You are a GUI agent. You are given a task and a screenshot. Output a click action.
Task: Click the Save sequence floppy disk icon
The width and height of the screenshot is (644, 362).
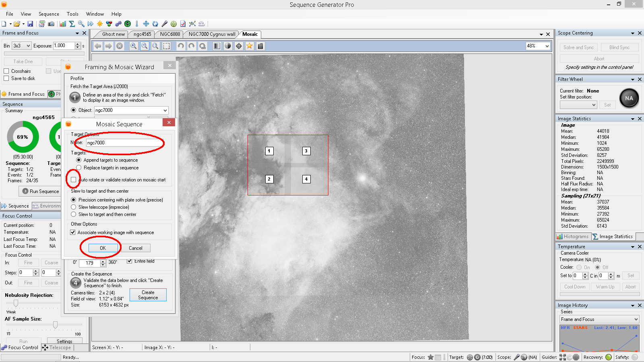pos(30,24)
